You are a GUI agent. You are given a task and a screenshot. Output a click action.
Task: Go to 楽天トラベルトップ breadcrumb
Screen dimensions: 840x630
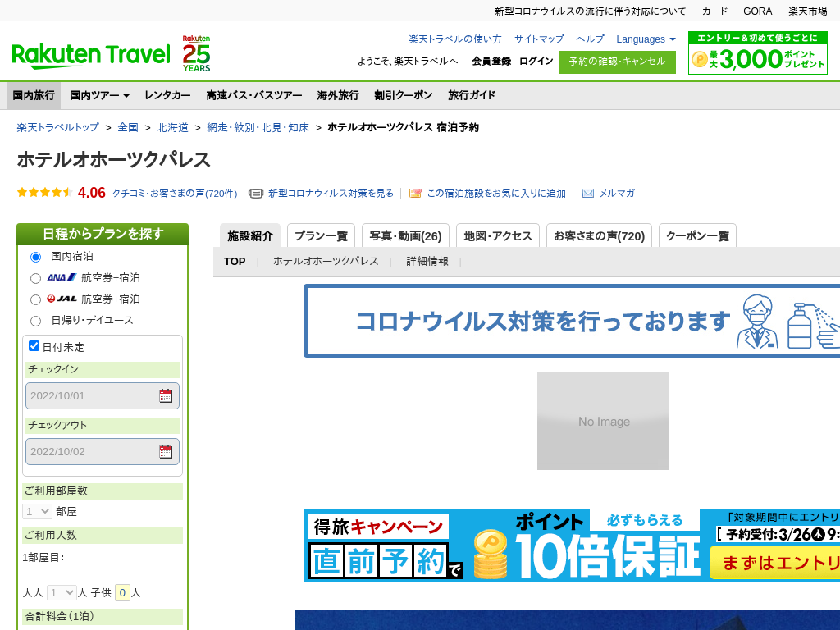[58, 127]
